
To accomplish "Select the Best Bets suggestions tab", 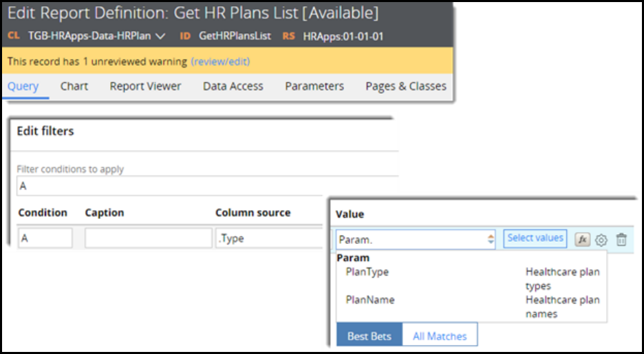I will point(369,336).
